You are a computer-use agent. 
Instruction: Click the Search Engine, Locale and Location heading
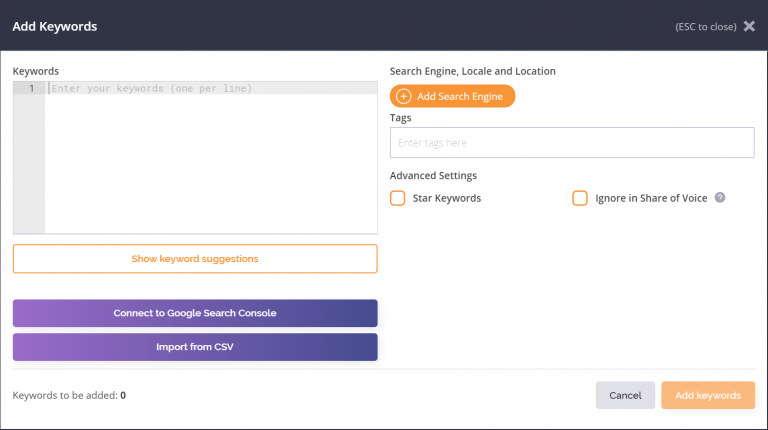(x=473, y=71)
